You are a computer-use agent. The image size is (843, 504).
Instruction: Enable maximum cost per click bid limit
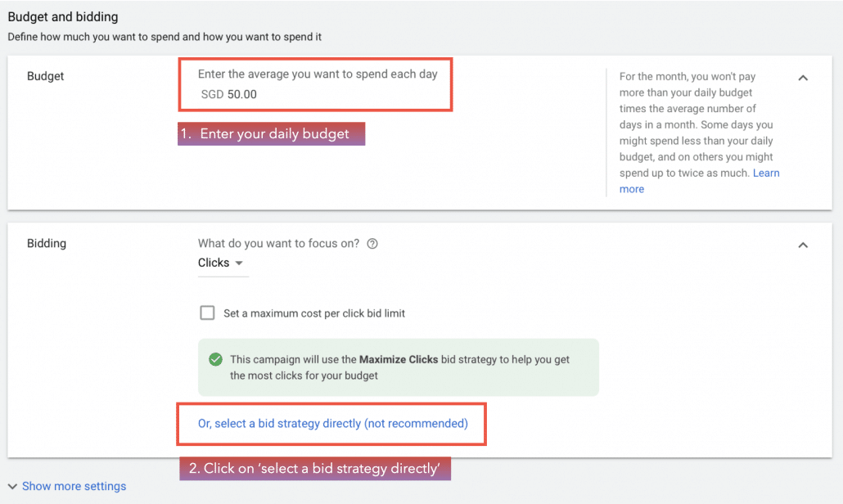(207, 313)
